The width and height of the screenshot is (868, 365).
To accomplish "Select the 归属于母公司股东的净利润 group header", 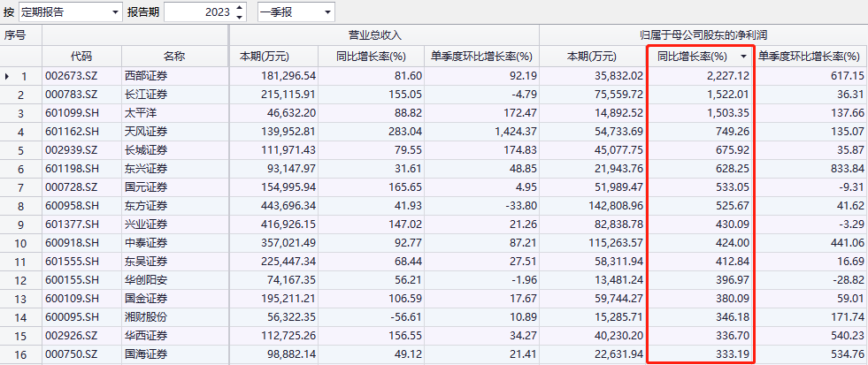I will (x=703, y=35).
